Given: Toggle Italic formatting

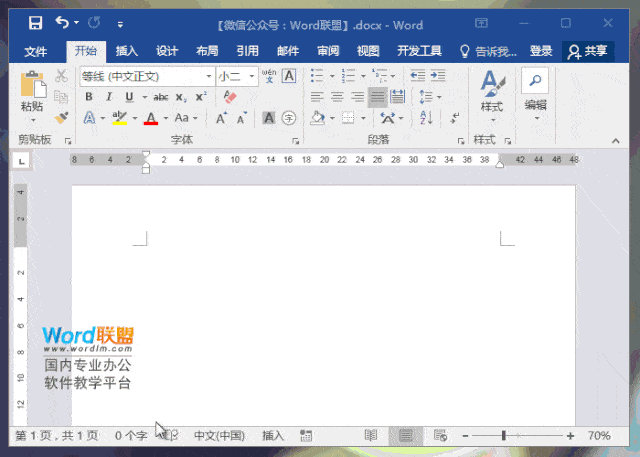Looking at the screenshot, I should [x=109, y=97].
